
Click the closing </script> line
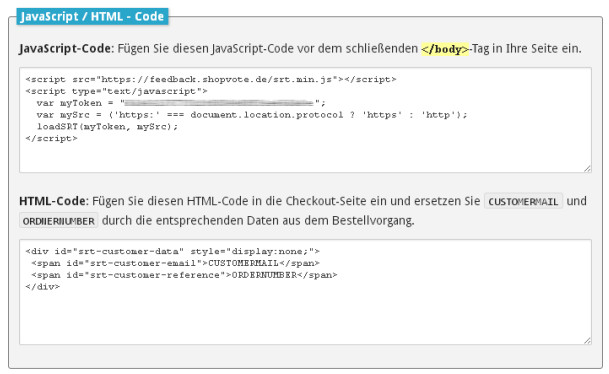(51, 139)
